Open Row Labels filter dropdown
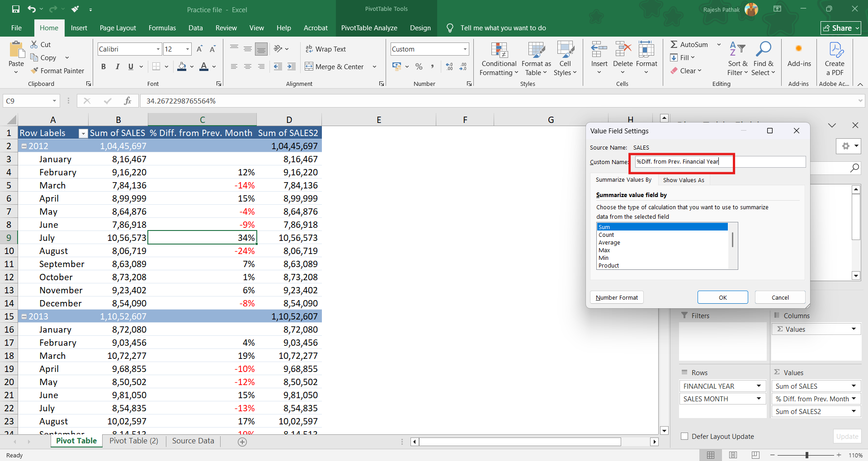Viewport: 868px width, 461px height. pyautogui.click(x=83, y=133)
